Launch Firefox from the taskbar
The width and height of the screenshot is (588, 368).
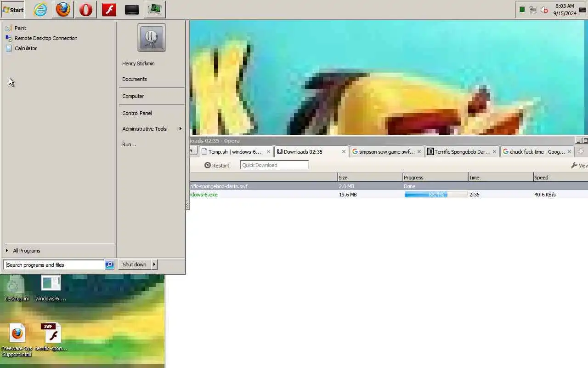[63, 9]
